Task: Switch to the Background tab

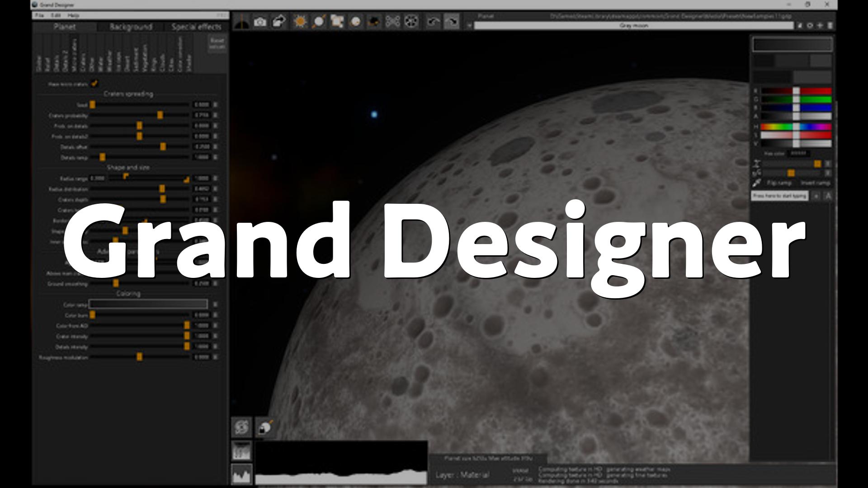Action: pos(131,27)
